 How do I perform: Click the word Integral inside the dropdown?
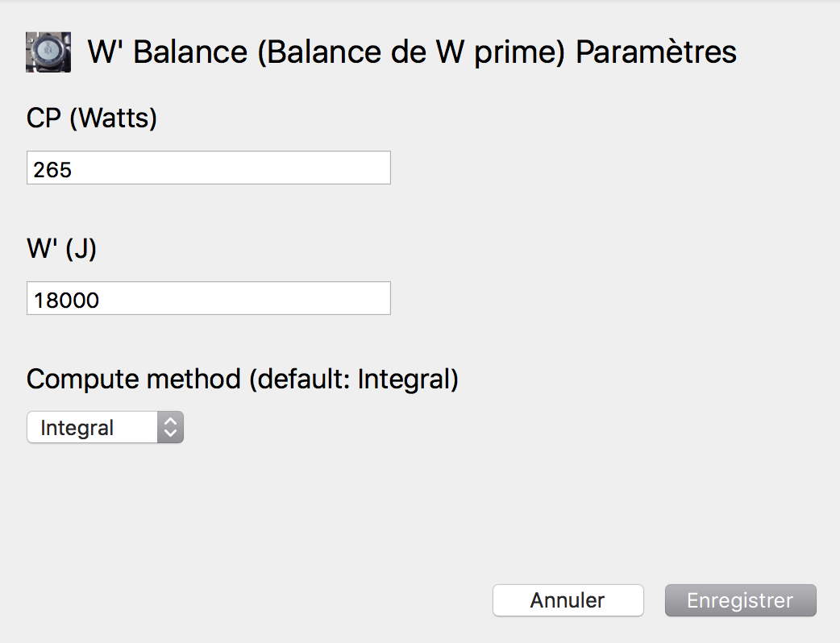click(77, 429)
